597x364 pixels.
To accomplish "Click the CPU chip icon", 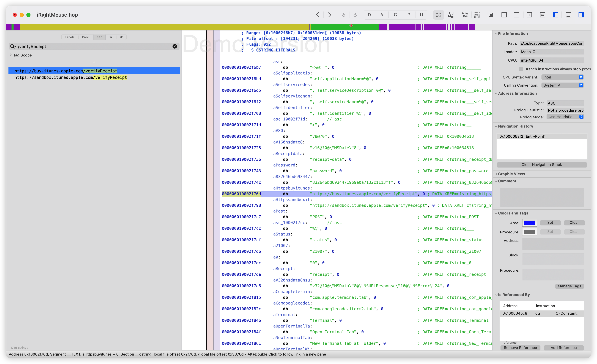I will 491,15.
